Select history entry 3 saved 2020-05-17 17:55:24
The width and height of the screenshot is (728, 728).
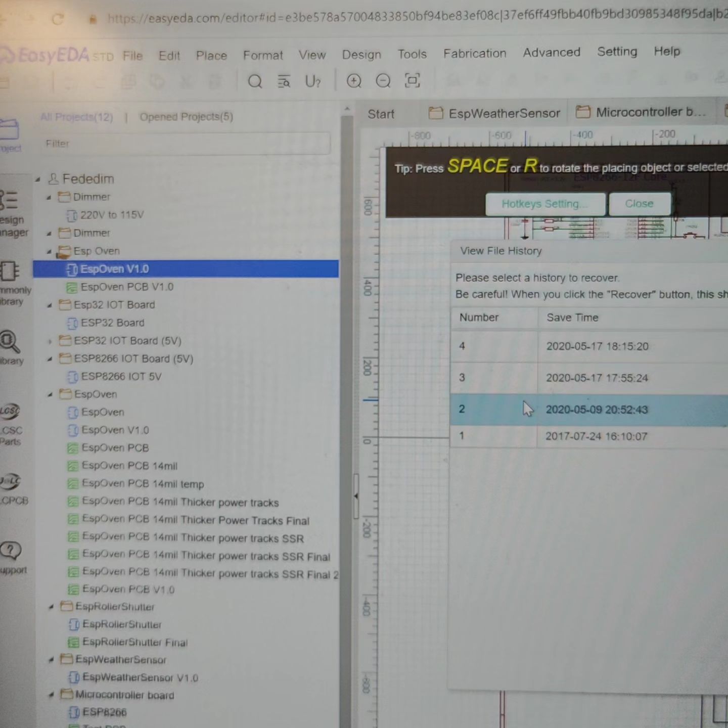[x=589, y=378]
